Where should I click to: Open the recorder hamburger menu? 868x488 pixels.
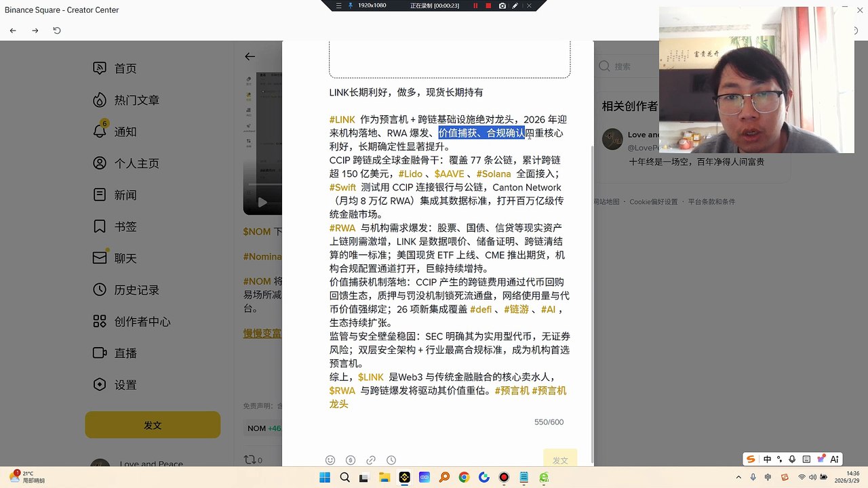pos(338,5)
